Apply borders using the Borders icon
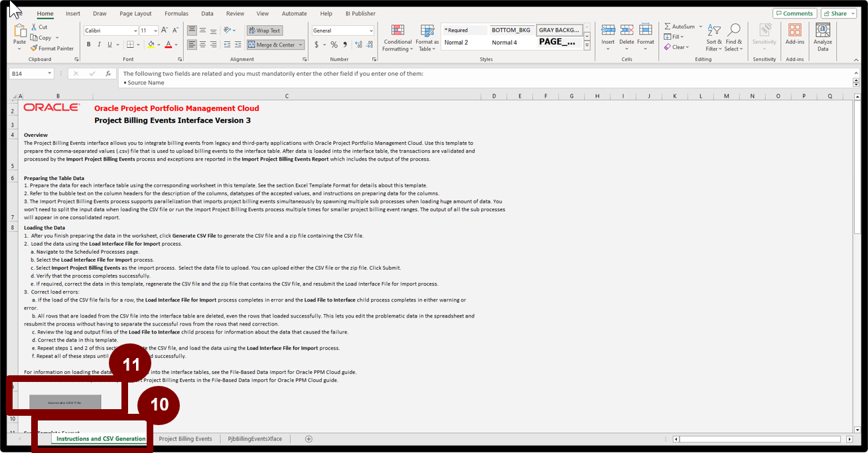 tap(130, 45)
